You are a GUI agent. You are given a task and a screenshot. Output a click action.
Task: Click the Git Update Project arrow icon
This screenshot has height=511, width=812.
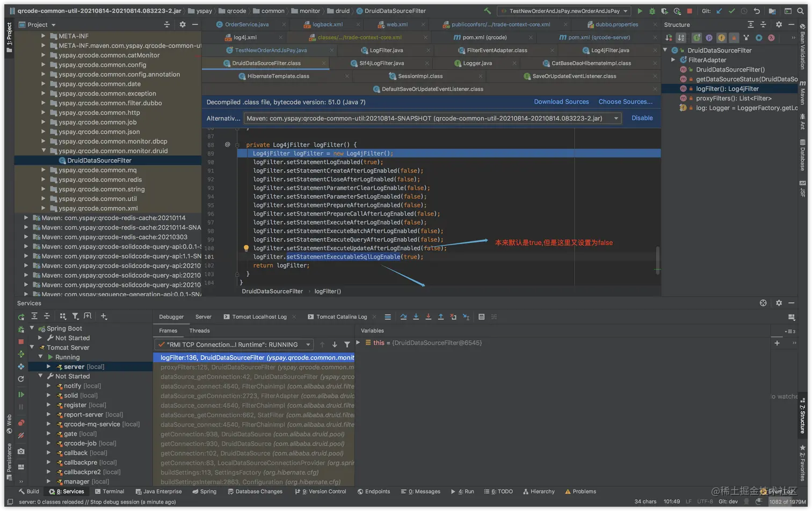(x=719, y=11)
